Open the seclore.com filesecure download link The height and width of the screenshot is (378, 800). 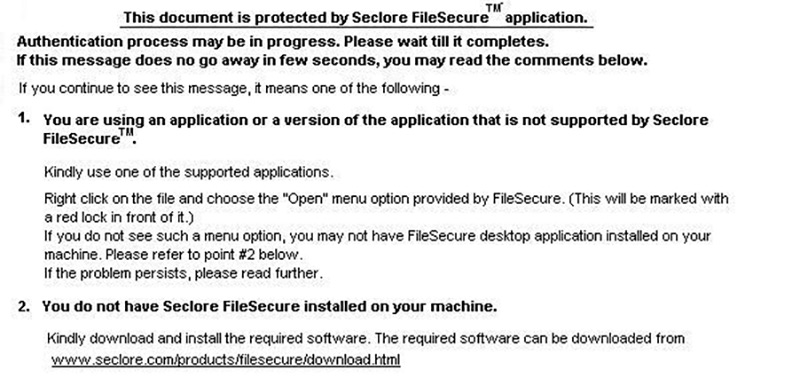(x=226, y=359)
